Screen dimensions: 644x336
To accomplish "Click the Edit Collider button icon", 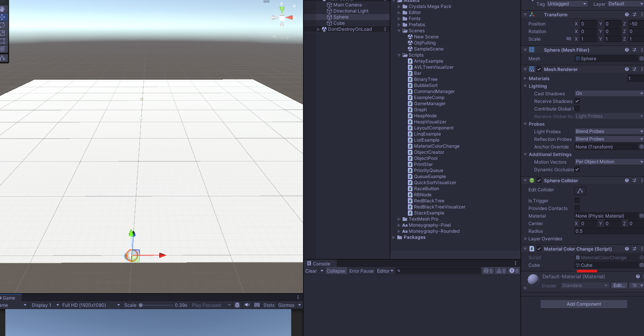I will coord(580,191).
